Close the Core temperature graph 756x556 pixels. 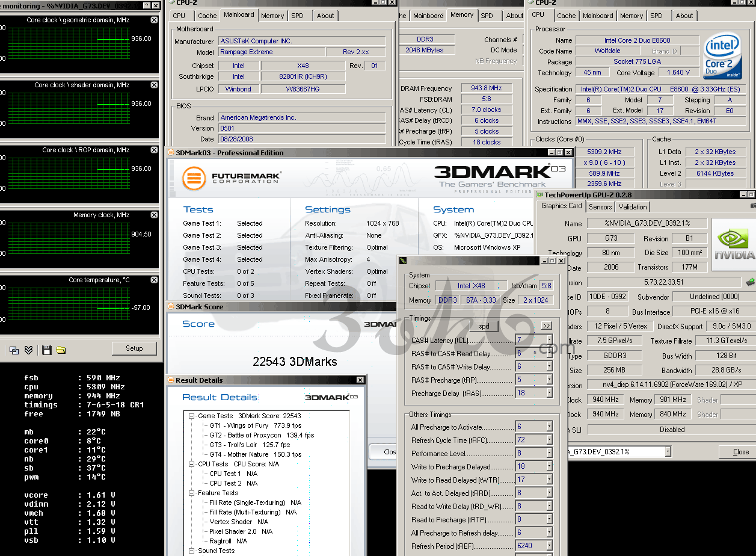[155, 280]
